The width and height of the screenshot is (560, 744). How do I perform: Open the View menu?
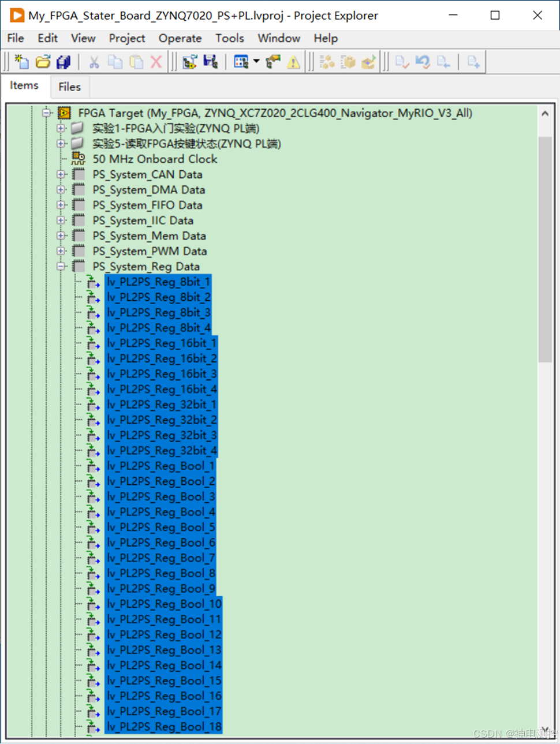click(x=83, y=38)
